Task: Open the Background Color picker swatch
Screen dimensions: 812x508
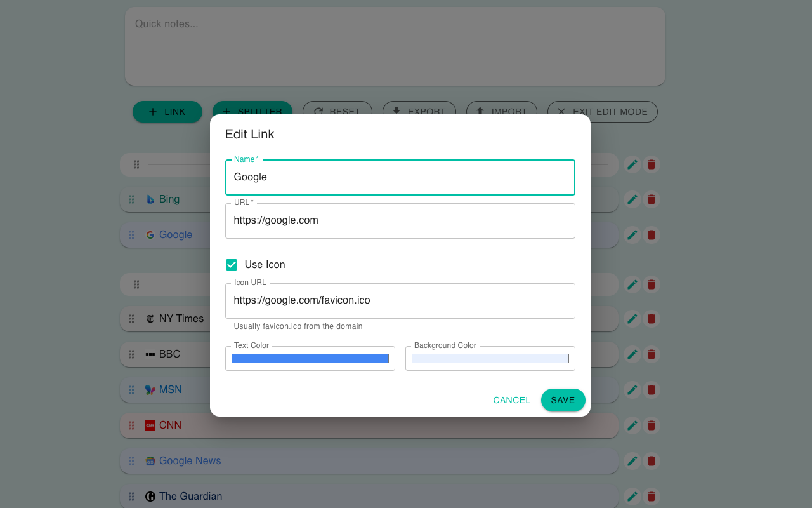Action: pyautogui.click(x=490, y=359)
